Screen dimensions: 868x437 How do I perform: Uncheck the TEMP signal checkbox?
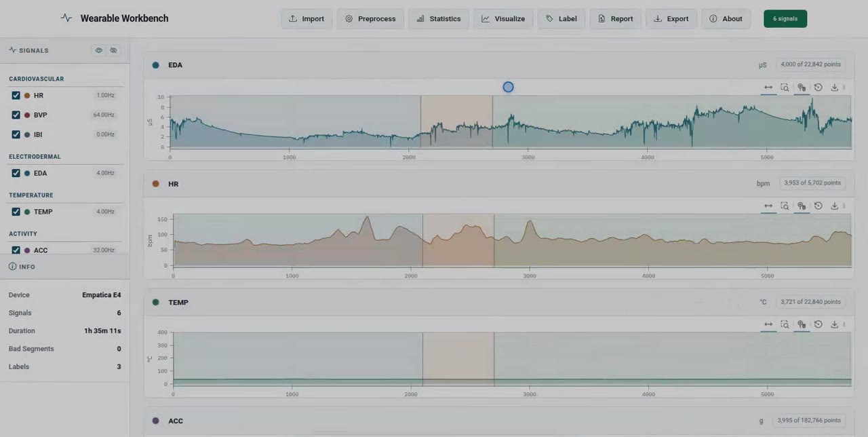click(x=16, y=212)
